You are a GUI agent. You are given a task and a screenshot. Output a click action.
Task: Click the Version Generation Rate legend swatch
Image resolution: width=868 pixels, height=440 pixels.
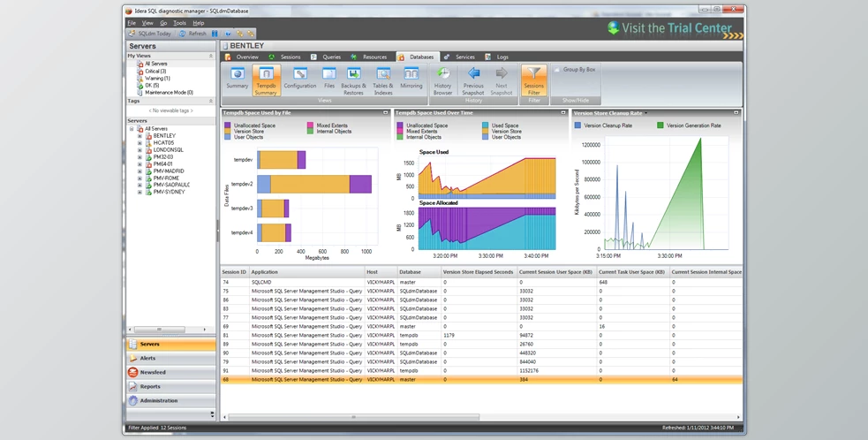click(660, 125)
